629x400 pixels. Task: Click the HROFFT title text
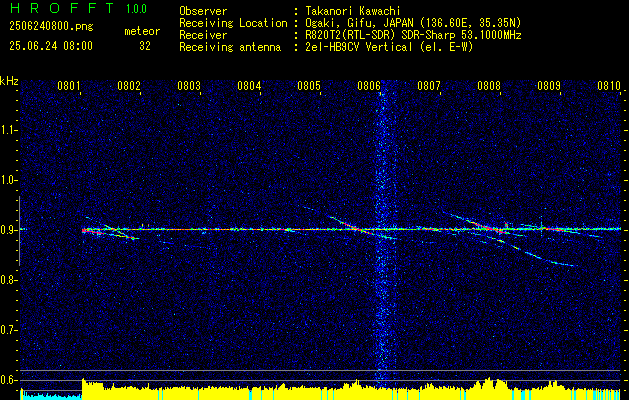tap(61, 8)
